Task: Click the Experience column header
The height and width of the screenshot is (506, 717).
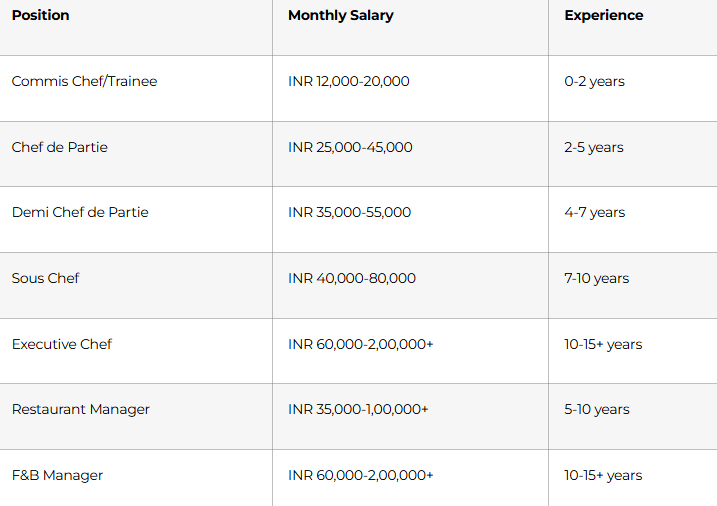Action: 603,16
